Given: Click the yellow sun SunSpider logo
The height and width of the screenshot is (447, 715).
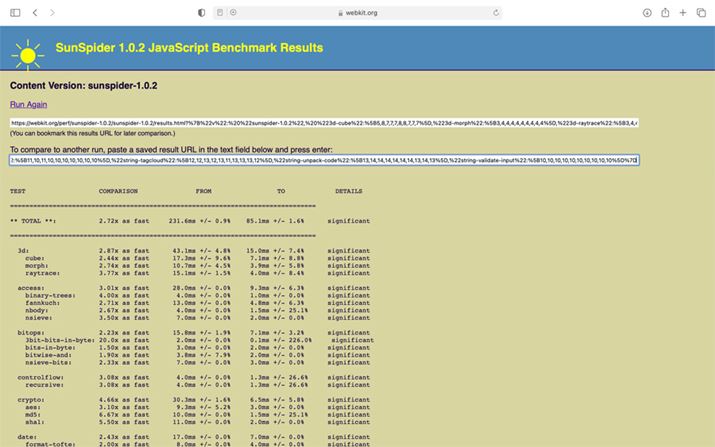Looking at the screenshot, I should (x=28, y=55).
